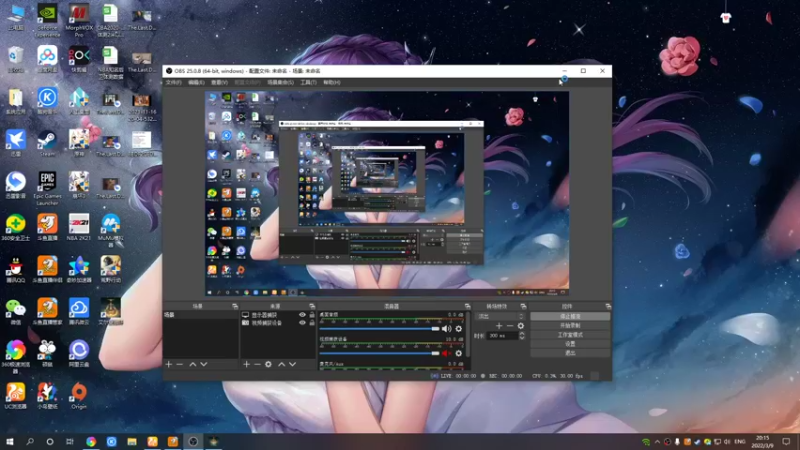Image resolution: width=800 pixels, height=450 pixels.
Task: Open the View (查看) menu
Action: 219,83
